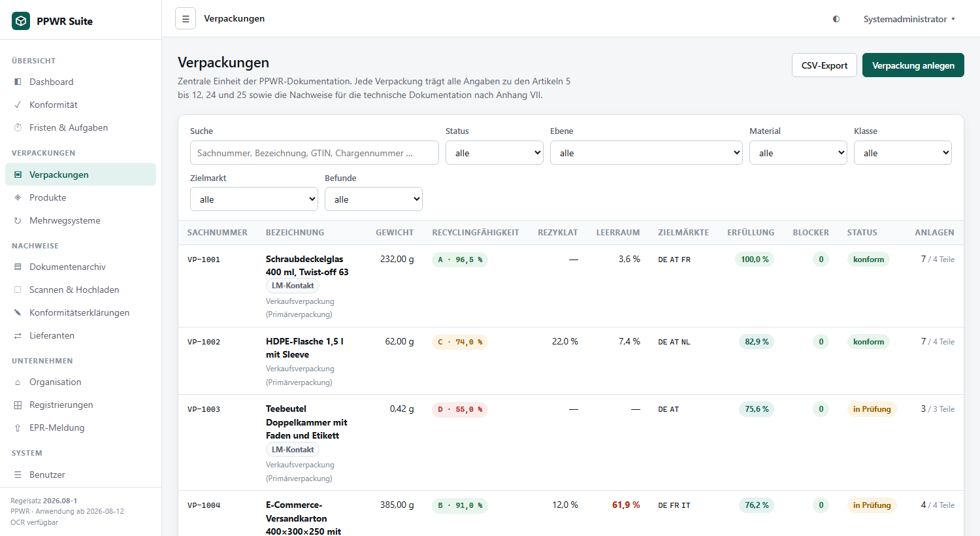The height and width of the screenshot is (536, 980).
Task: Click the Dokumentenarchiv sidebar icon
Action: [18, 267]
